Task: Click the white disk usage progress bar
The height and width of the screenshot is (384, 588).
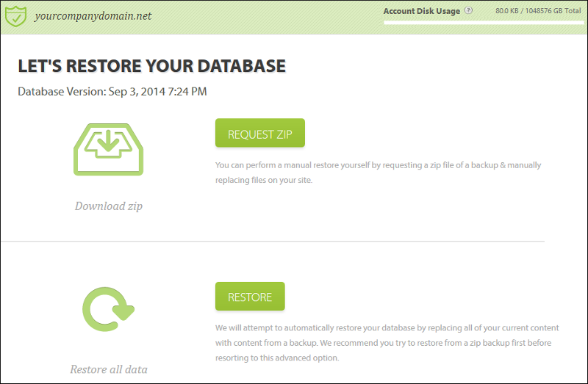Action: click(x=481, y=23)
